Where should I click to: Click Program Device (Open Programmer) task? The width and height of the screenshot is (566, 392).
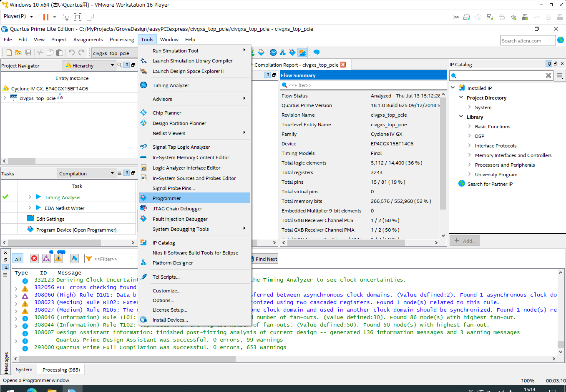[76, 230]
